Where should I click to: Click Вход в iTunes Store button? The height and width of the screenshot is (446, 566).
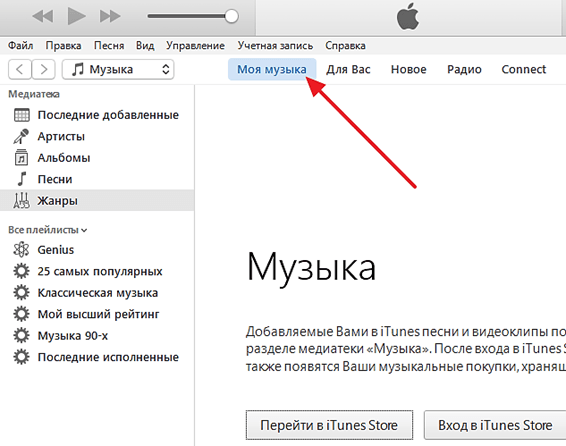[495, 425]
